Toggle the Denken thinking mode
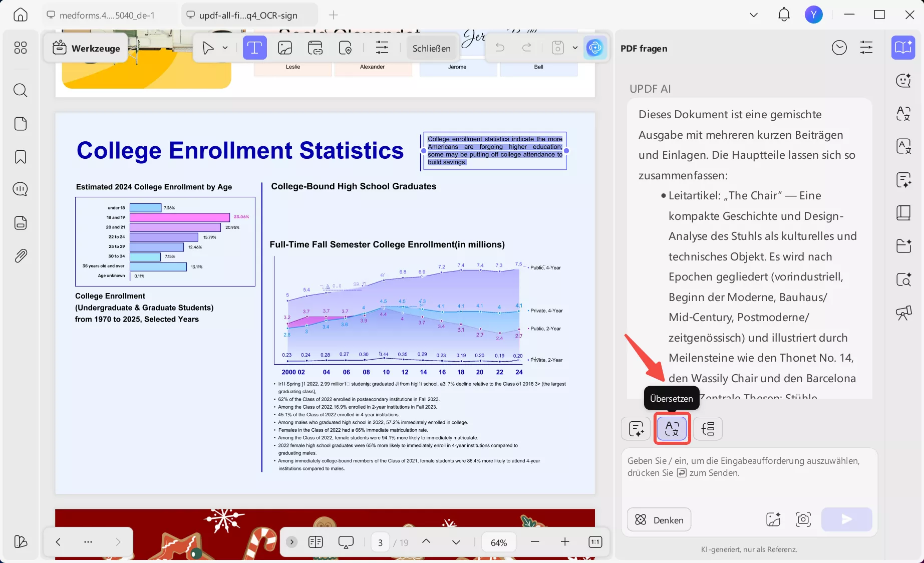 coord(659,520)
